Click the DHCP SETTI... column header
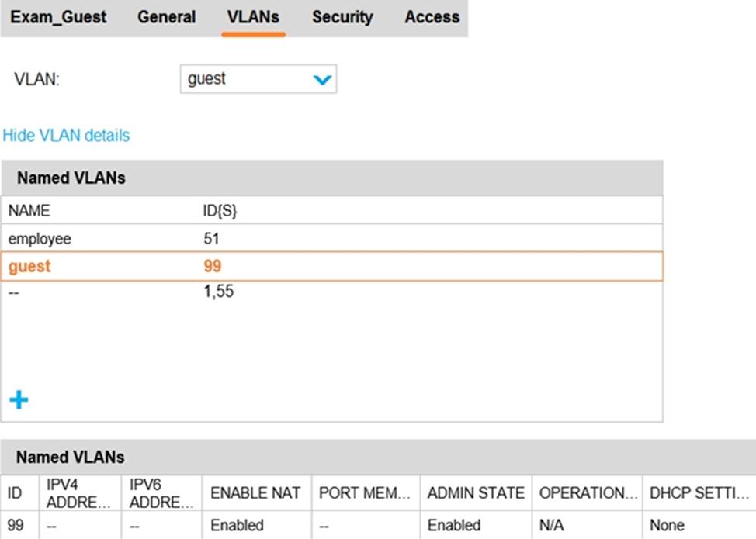 [699, 492]
